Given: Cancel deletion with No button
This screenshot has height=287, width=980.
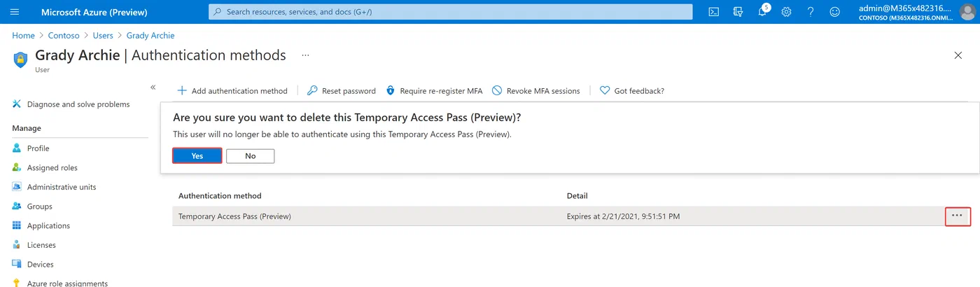Looking at the screenshot, I should pyautogui.click(x=251, y=156).
